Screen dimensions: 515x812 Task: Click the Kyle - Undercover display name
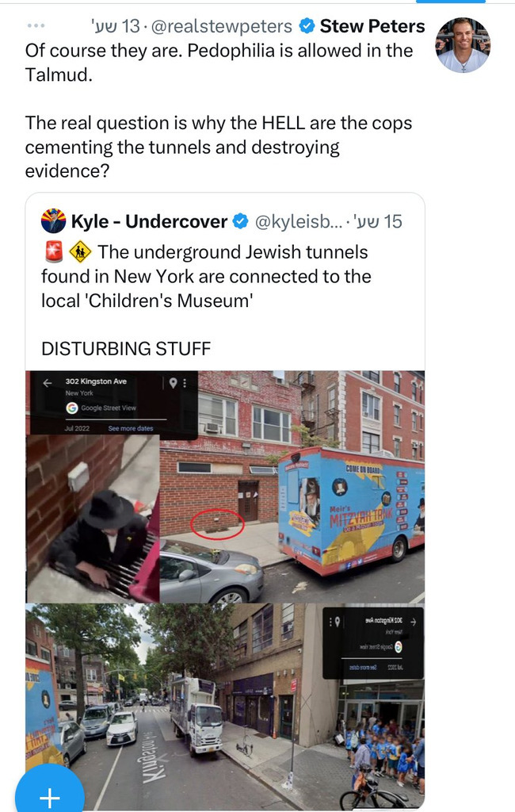[149, 221]
